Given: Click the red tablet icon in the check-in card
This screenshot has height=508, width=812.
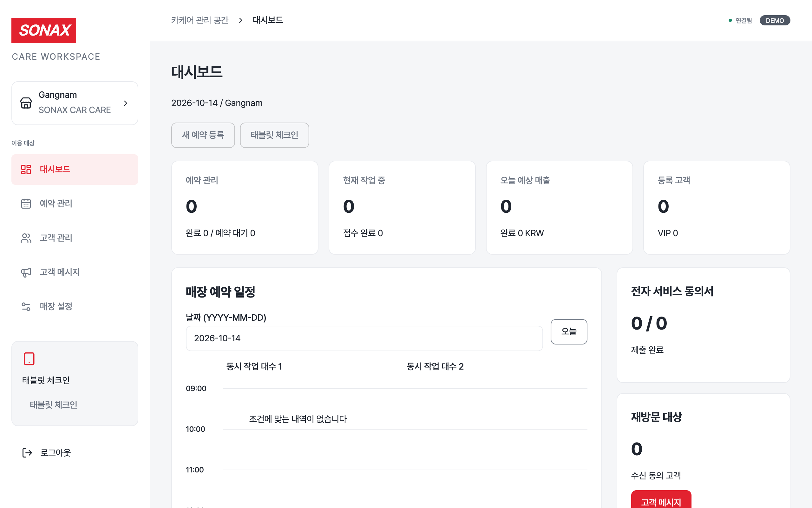Looking at the screenshot, I should (x=29, y=358).
